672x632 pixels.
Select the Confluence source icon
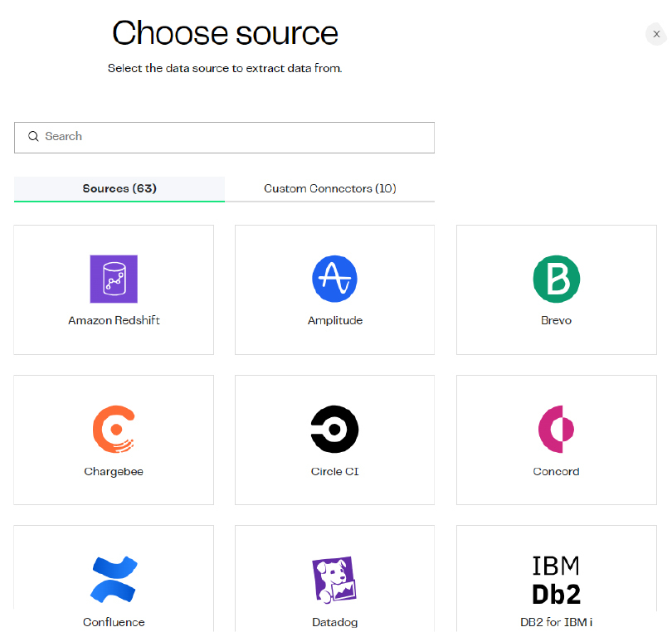(x=114, y=579)
